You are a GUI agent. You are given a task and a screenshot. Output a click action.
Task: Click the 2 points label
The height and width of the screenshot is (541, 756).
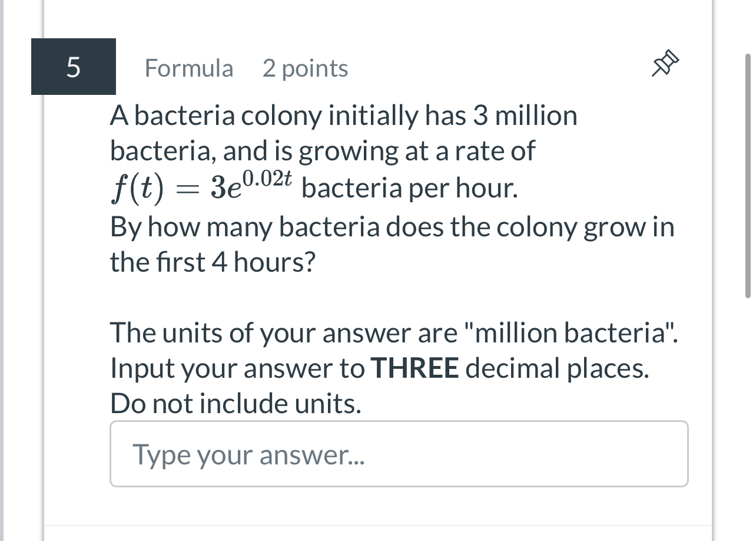[305, 68]
